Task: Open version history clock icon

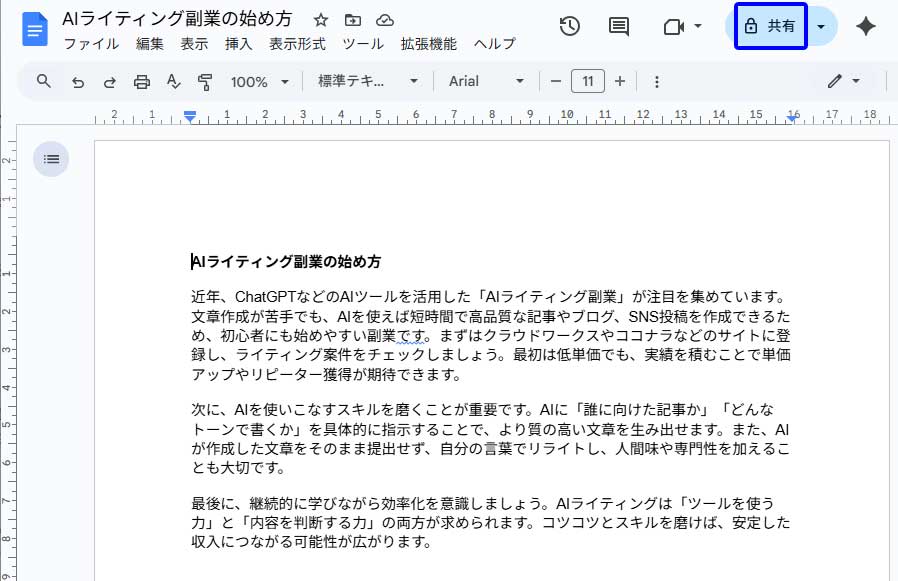Action: [569, 26]
